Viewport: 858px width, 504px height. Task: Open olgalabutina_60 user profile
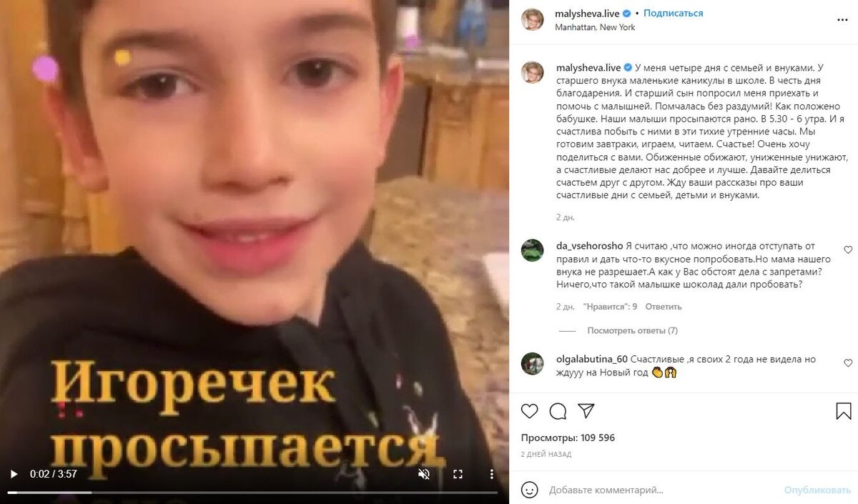point(591,360)
